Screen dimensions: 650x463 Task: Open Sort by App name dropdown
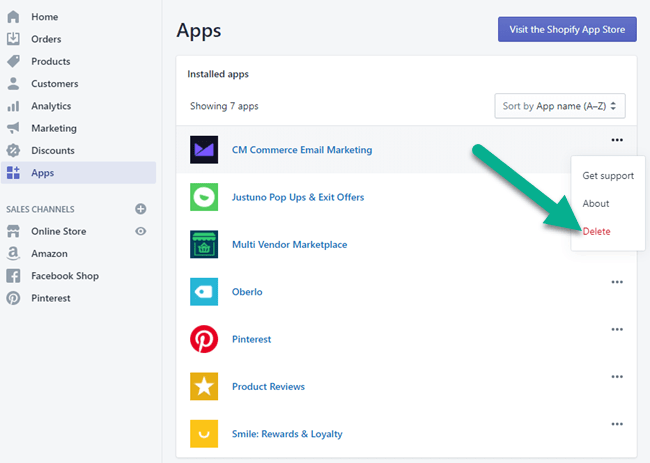(x=559, y=105)
